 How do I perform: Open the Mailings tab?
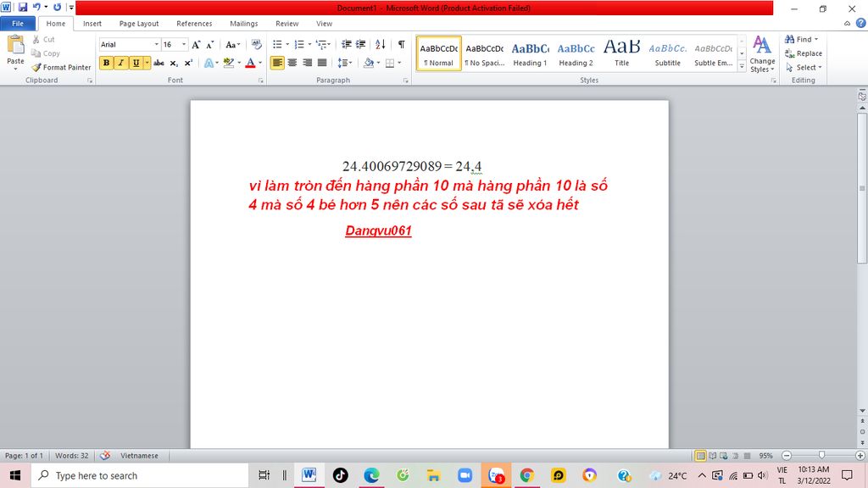click(244, 23)
